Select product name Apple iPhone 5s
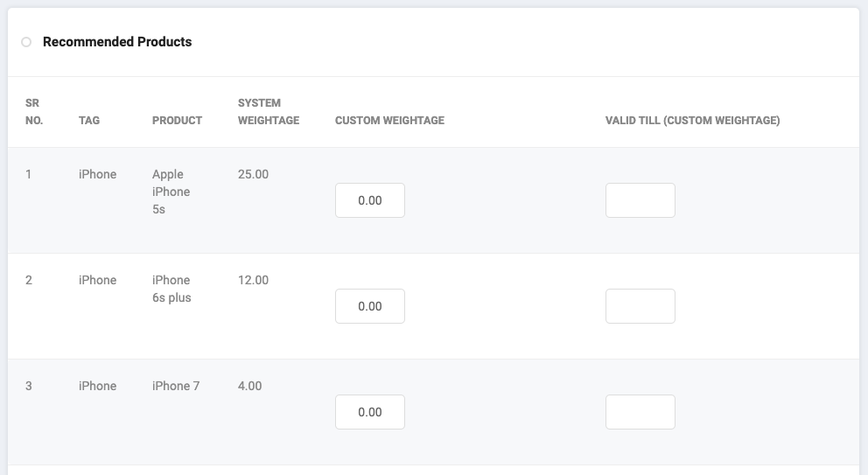Viewport: 868px width, 475px height. click(x=171, y=192)
